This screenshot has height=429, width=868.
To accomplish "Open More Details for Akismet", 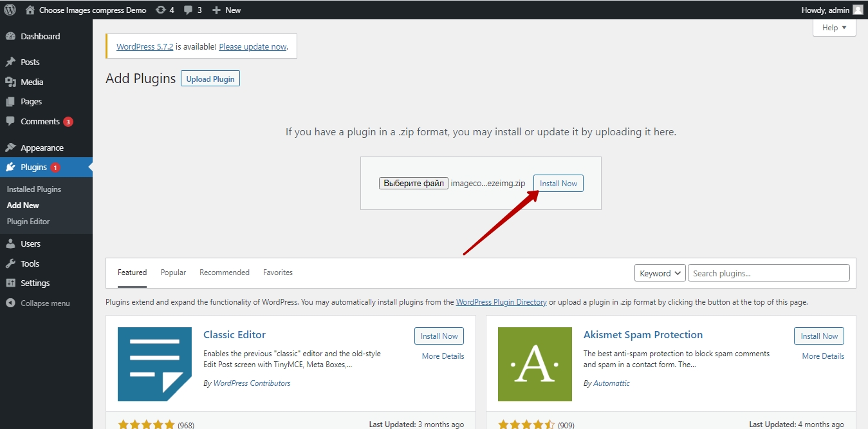I will click(823, 356).
